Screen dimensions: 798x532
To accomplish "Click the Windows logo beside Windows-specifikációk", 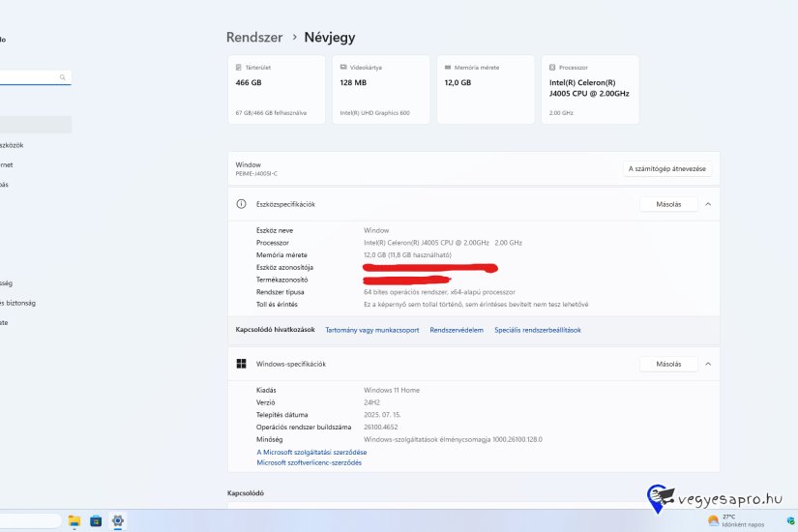I will (241, 364).
